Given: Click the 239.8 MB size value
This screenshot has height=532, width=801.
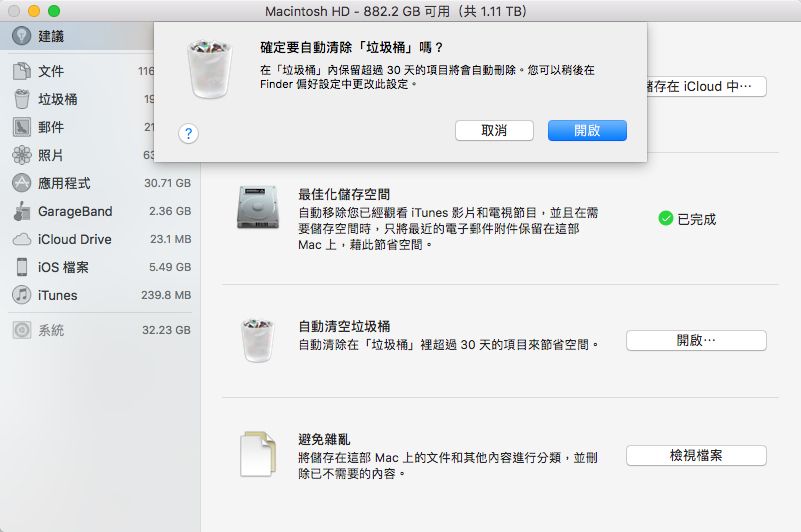Looking at the screenshot, I should coord(166,295).
